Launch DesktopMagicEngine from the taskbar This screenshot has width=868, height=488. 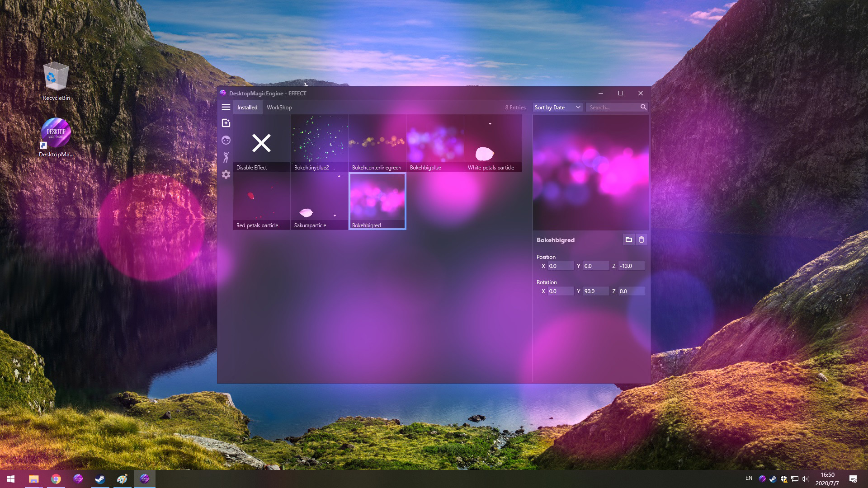click(145, 479)
